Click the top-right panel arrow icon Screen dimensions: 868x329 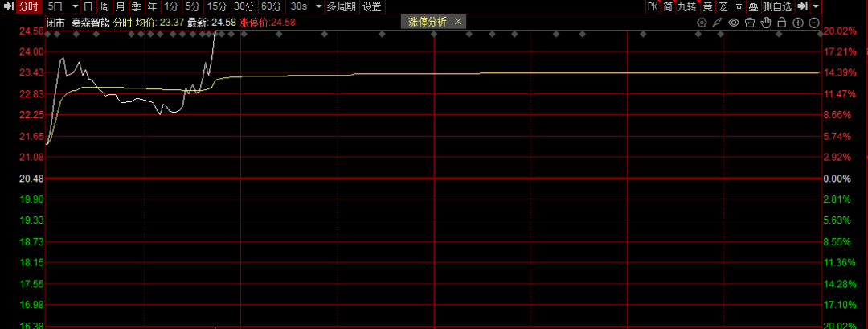click(x=804, y=6)
